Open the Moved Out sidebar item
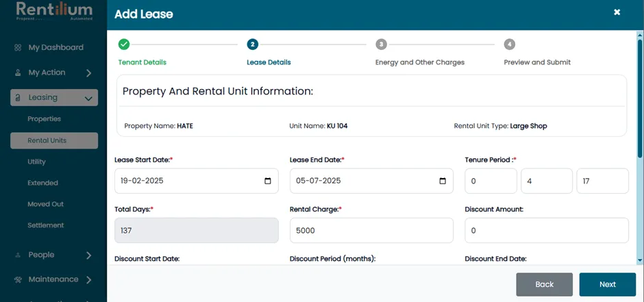 (46, 204)
